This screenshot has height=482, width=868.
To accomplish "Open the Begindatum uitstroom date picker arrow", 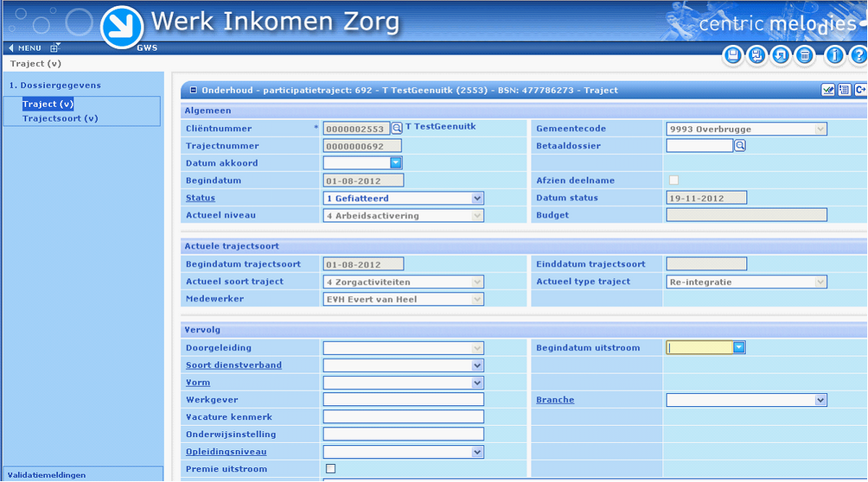I will point(739,347).
